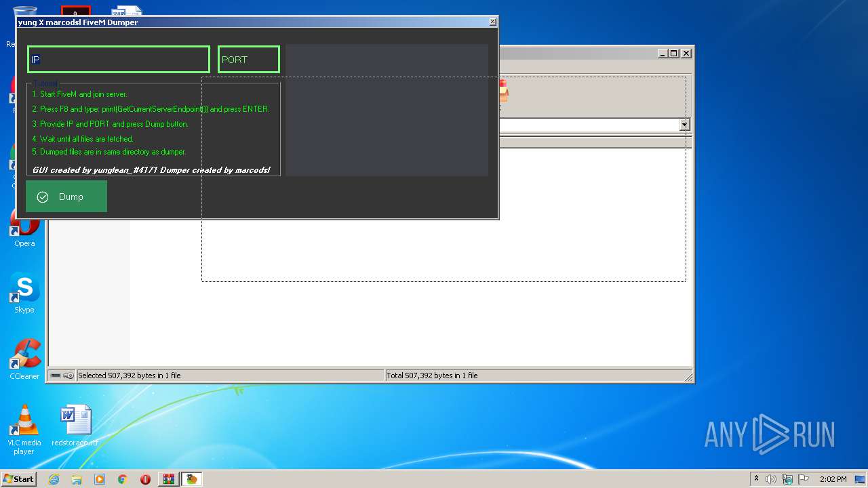Switch to FiveM Dumper taskbar button
This screenshot has width=868, height=488.
(x=192, y=479)
